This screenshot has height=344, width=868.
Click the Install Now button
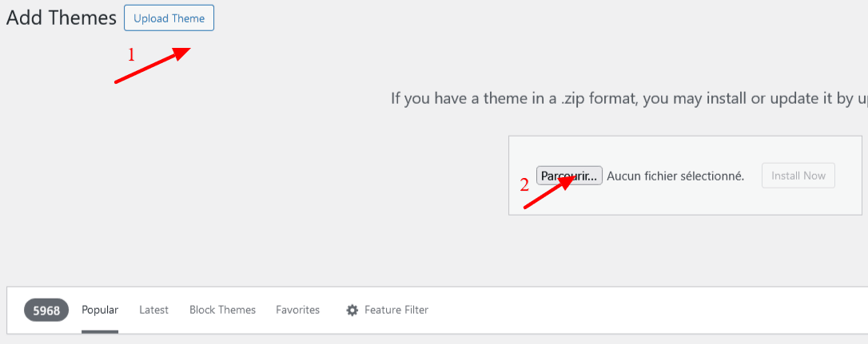[x=798, y=176]
